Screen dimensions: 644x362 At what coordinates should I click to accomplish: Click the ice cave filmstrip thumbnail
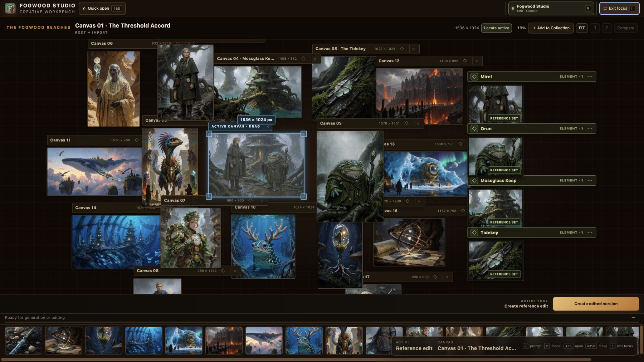(x=184, y=341)
